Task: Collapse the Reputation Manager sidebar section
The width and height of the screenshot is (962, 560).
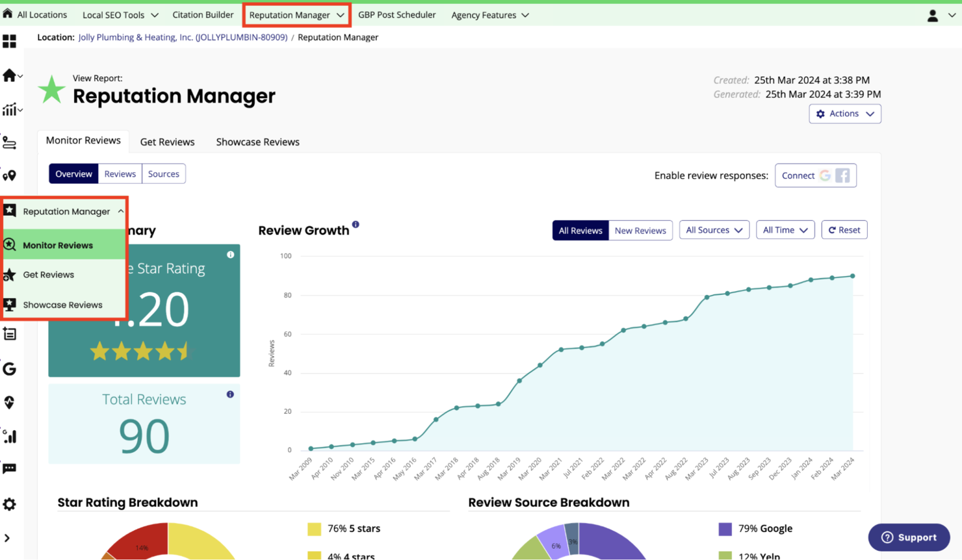Action: [x=121, y=211]
